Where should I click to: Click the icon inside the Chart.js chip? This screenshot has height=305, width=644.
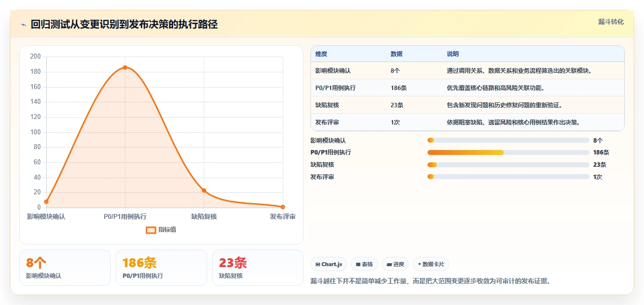[x=318, y=265]
